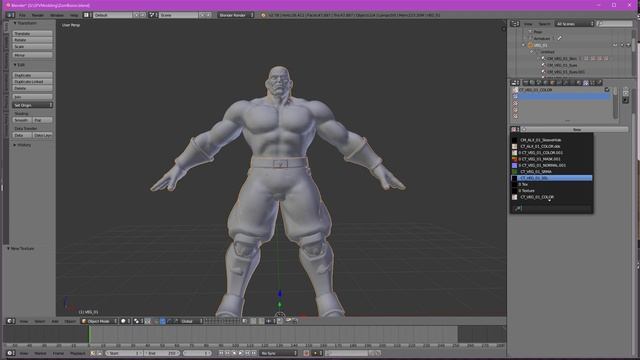Apply Smooth shading
The image size is (640, 360).
(22, 120)
